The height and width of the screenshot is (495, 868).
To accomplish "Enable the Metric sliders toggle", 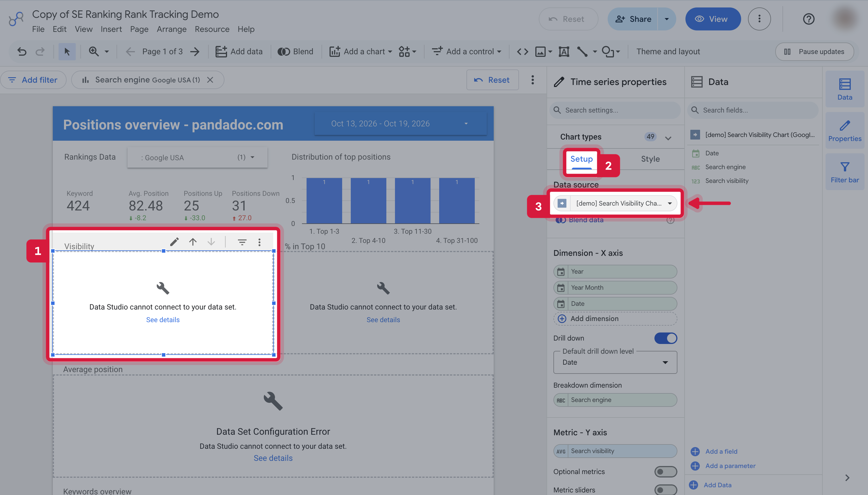I will (x=665, y=490).
